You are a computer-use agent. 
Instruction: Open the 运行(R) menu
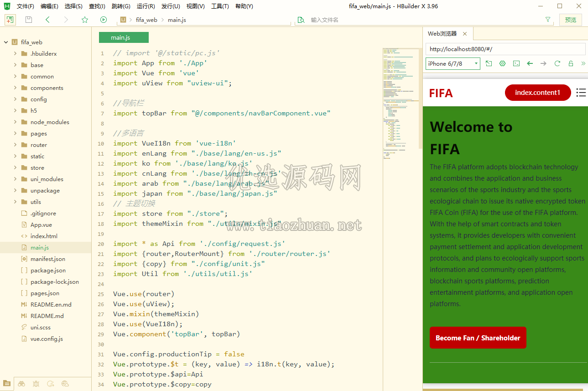click(146, 6)
